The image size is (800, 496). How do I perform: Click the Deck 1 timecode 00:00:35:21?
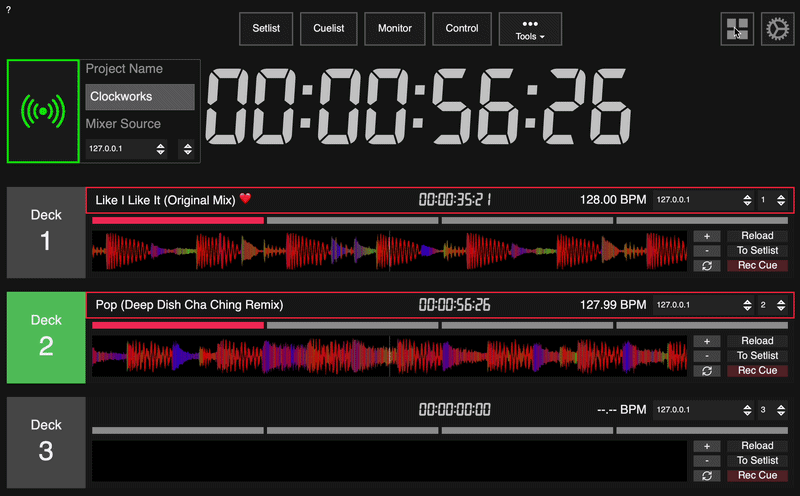pyautogui.click(x=455, y=200)
